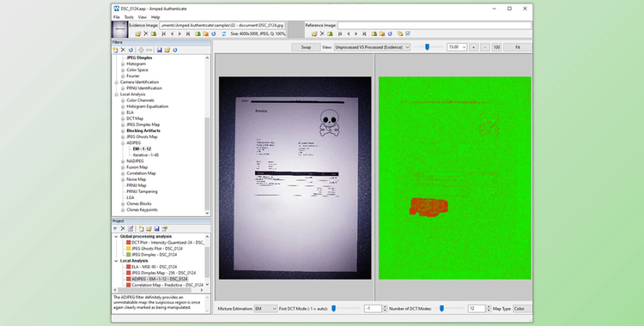Click evidence toolbar sync arrows icon

[224, 33]
